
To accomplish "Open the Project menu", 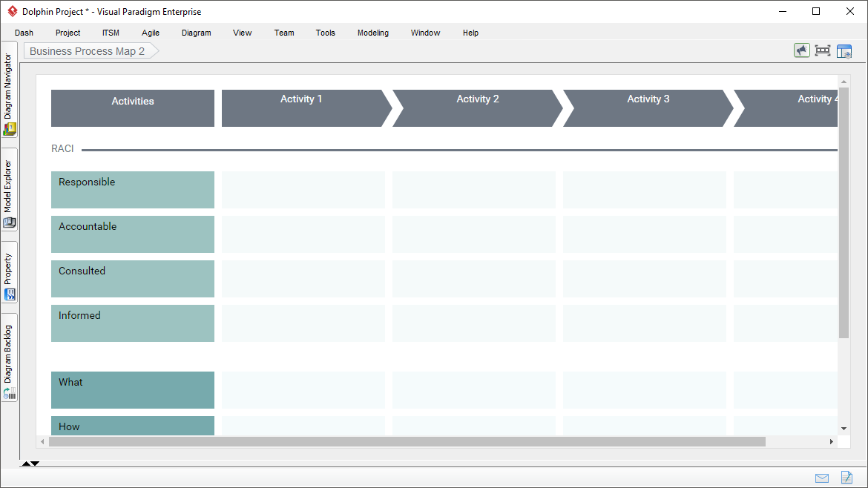I will 68,33.
